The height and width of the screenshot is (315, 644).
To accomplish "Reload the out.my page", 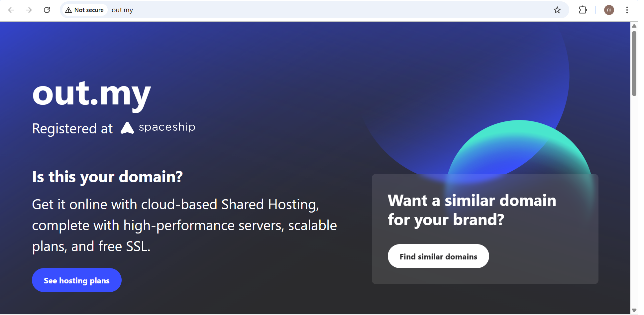I will click(x=47, y=10).
